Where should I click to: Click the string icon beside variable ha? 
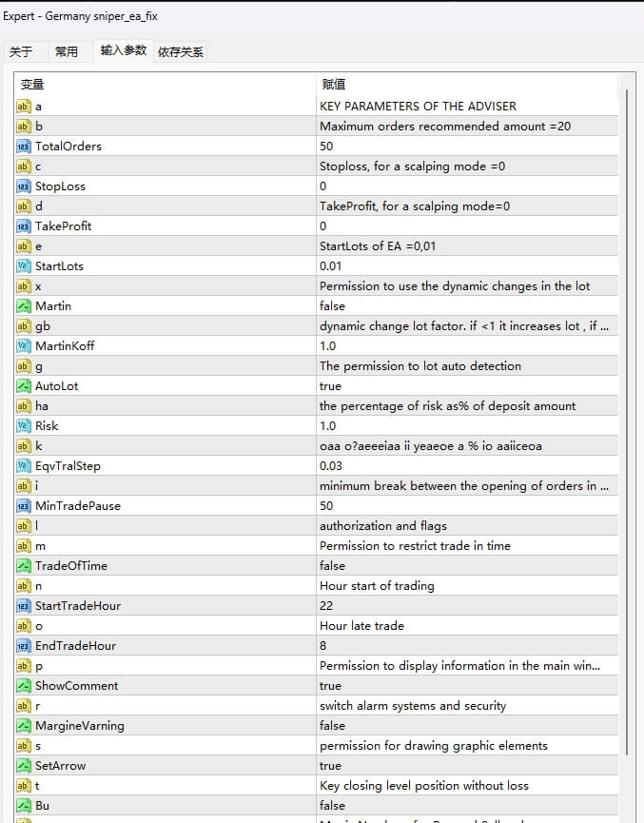pyautogui.click(x=24, y=406)
